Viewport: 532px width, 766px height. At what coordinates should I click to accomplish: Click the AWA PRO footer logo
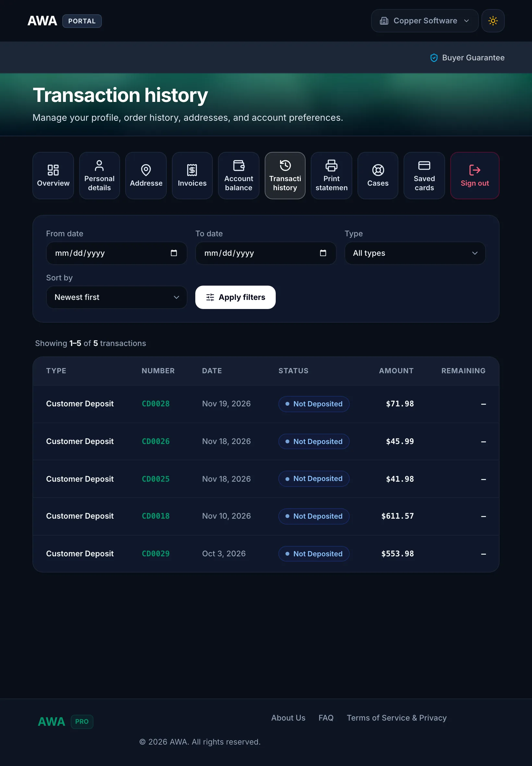point(65,722)
